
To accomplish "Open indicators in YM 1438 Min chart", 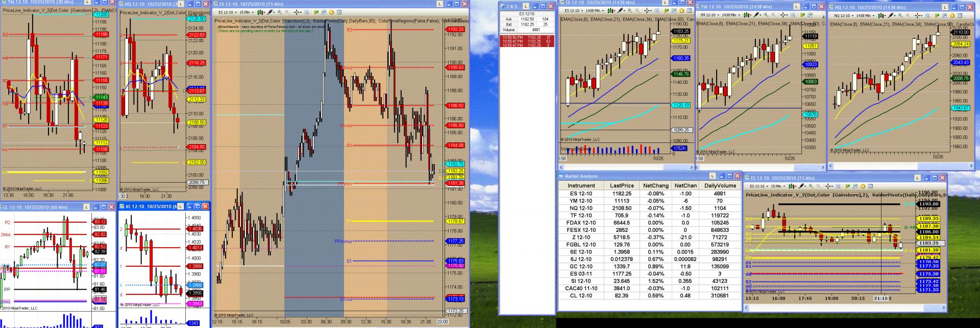I will pyautogui.click(x=803, y=15).
